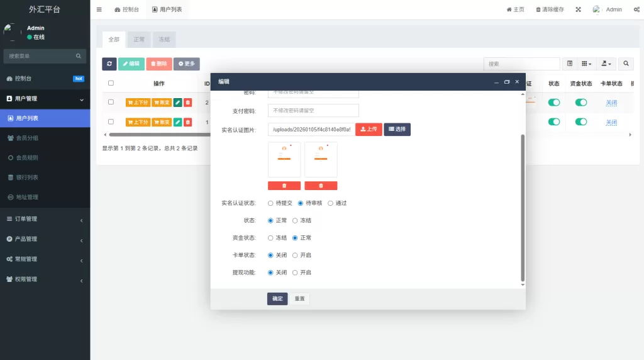The image size is (644, 360).
Task: Open 会员分组 in the sidebar
Action: [27, 138]
